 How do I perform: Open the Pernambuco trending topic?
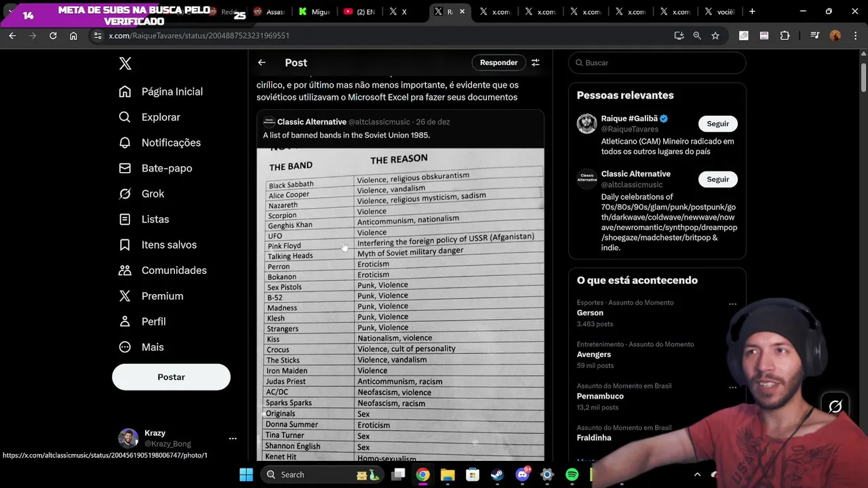click(x=600, y=396)
